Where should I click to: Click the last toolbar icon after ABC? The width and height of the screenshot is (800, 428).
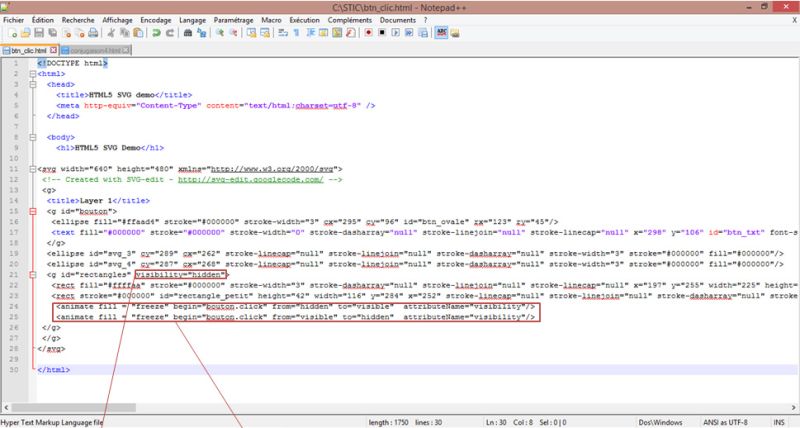click(455, 33)
